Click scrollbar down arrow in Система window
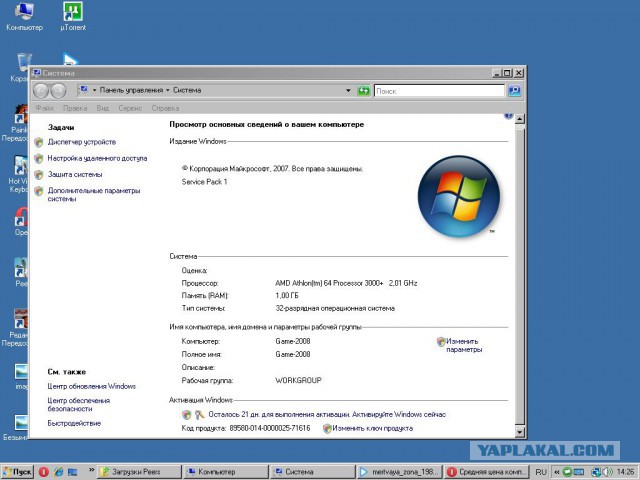The width and height of the screenshot is (640, 480). click(x=520, y=431)
